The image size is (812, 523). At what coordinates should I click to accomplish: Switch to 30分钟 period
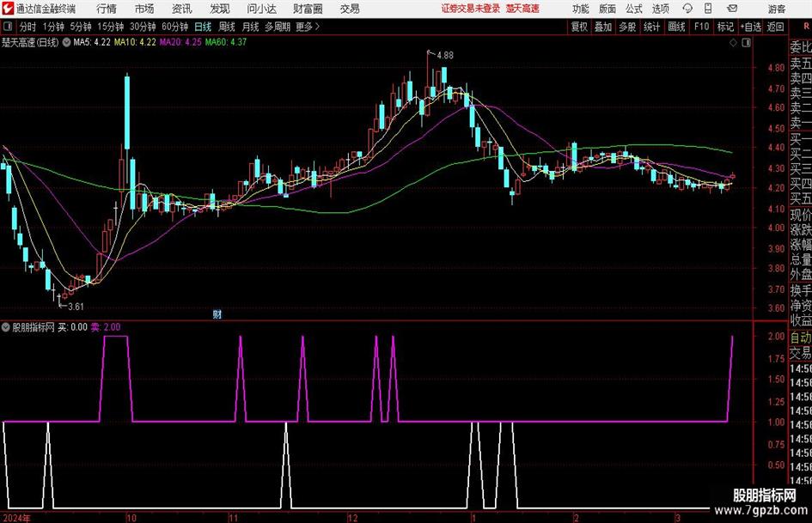click(x=143, y=27)
